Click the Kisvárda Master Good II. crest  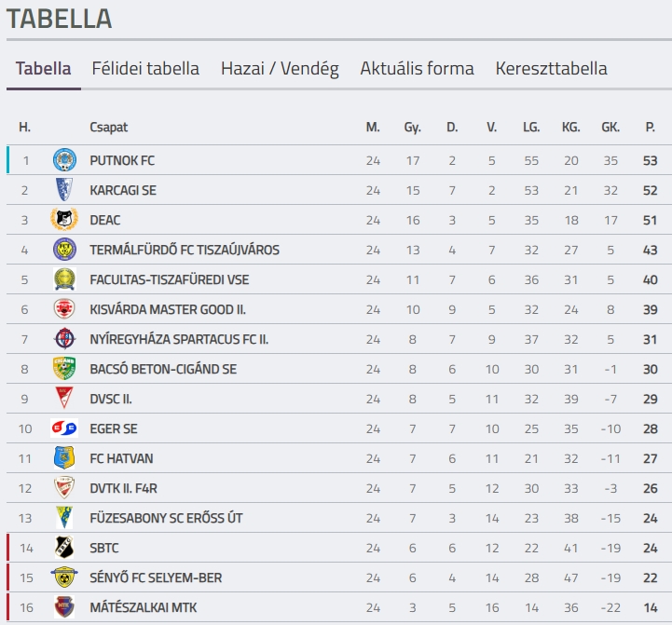[x=64, y=309]
